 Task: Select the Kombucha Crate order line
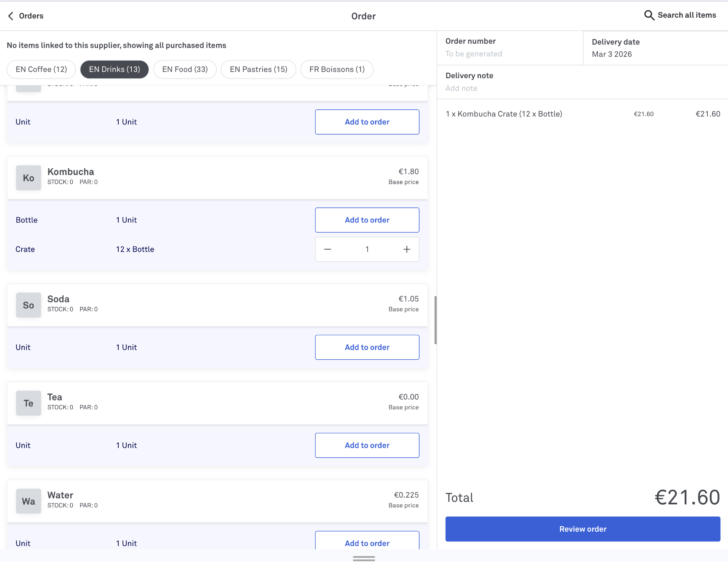504,114
